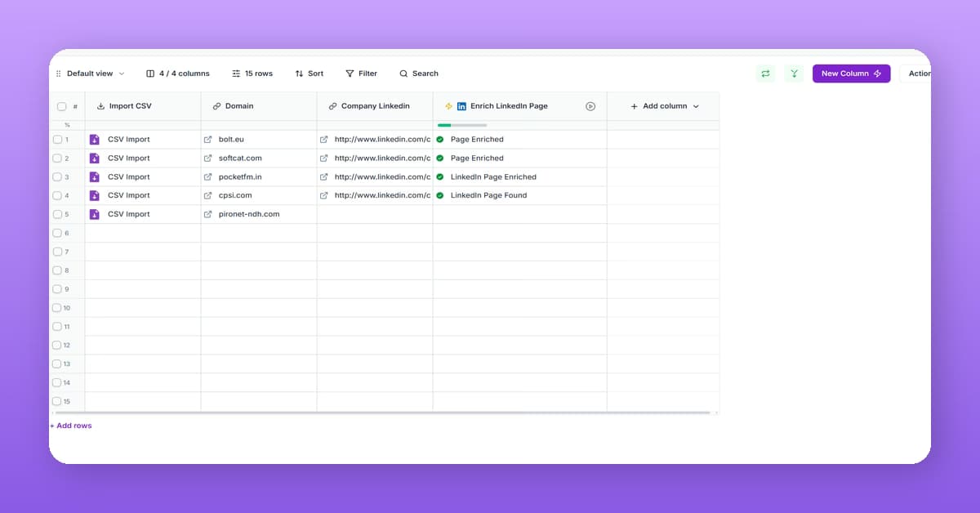Click the green refresh icon in the toolbar
This screenshot has width=980, height=513.
tap(765, 73)
